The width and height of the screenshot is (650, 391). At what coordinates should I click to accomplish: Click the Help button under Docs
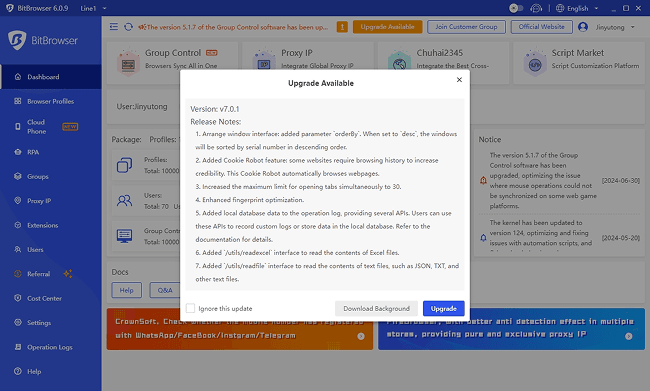pos(126,290)
